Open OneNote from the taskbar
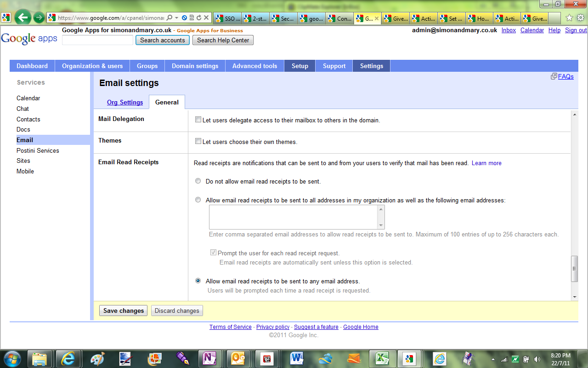 209,358
